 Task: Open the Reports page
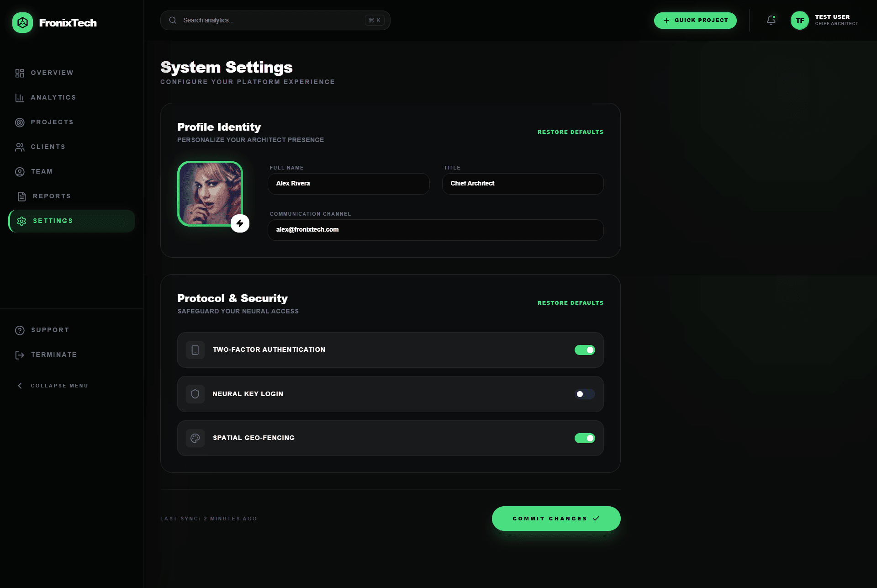point(52,196)
